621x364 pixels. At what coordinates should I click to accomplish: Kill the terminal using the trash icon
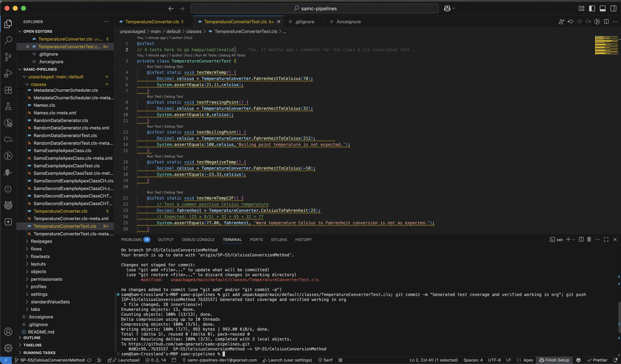(589, 239)
